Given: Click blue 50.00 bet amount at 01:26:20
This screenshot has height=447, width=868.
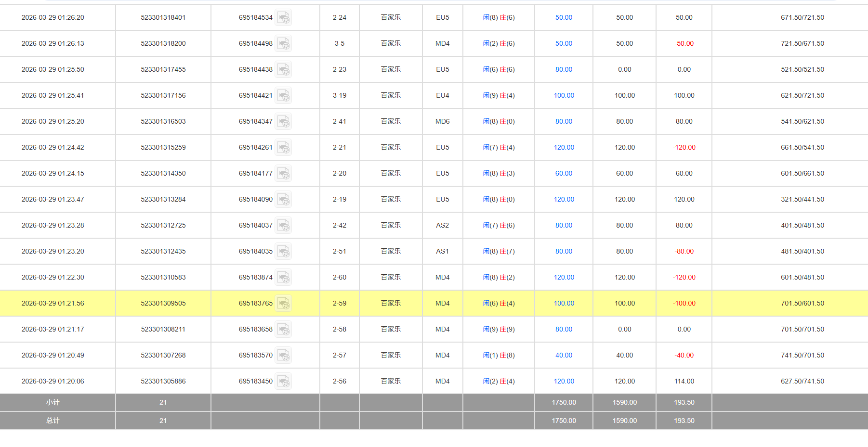Looking at the screenshot, I should pos(564,17).
